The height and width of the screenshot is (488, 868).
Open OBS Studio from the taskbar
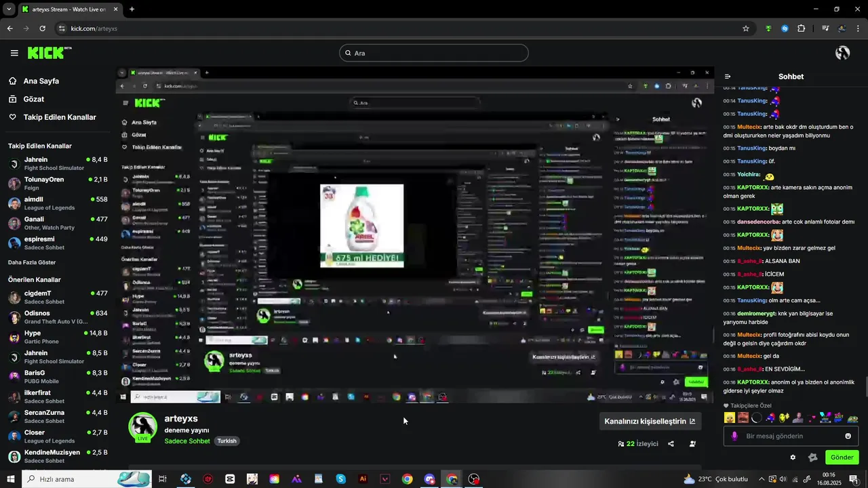(473, 479)
